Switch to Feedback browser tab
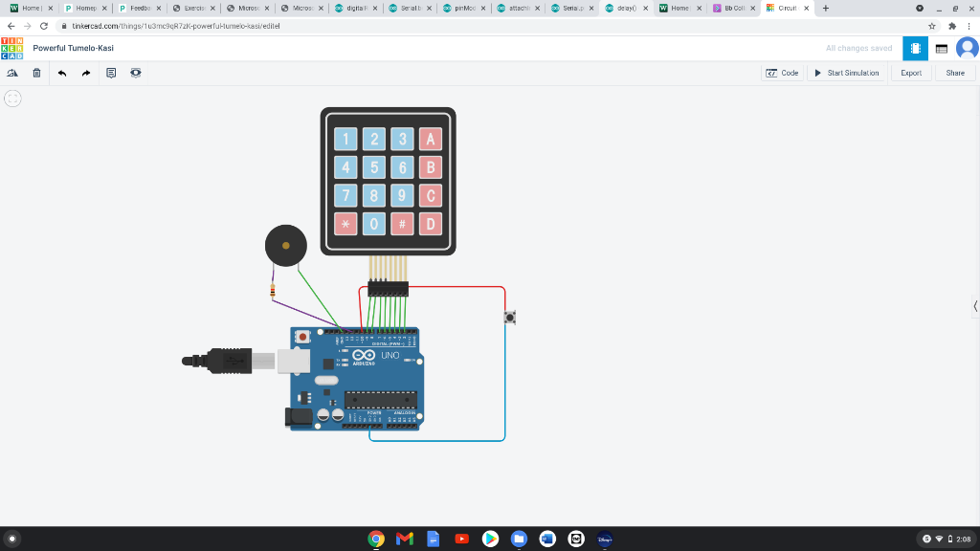The image size is (980, 551). (140, 8)
